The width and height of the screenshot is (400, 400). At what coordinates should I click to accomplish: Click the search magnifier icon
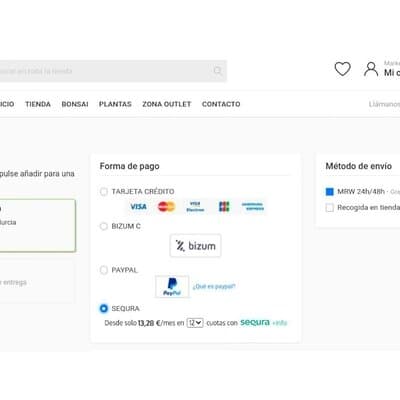pyautogui.click(x=217, y=71)
